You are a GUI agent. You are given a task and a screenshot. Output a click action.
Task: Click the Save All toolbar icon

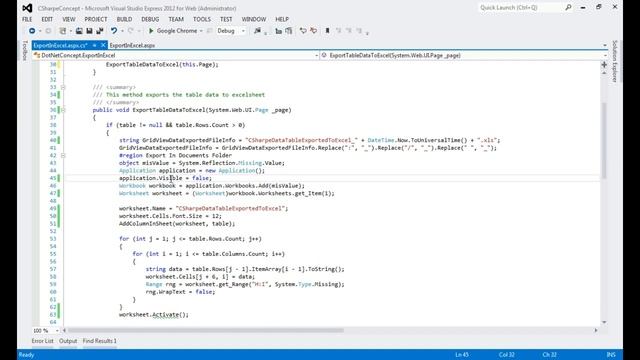pyautogui.click(x=100, y=31)
